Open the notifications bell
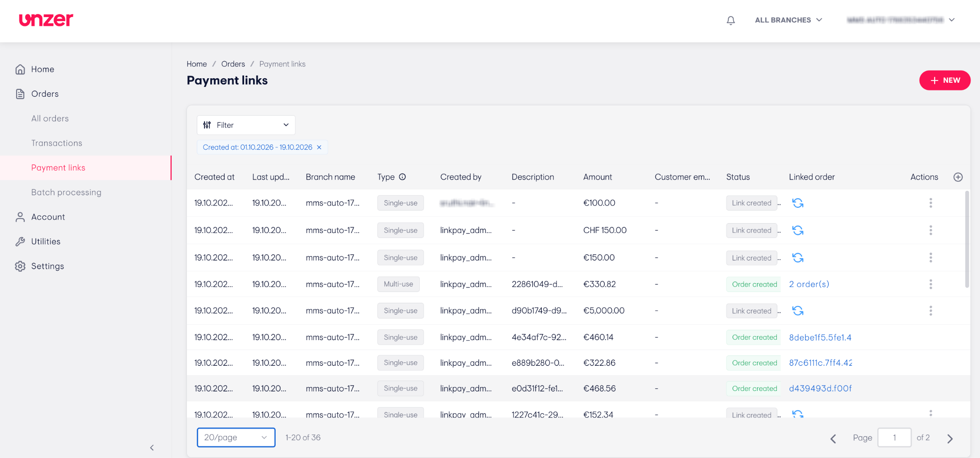Image resolution: width=980 pixels, height=458 pixels. (730, 20)
